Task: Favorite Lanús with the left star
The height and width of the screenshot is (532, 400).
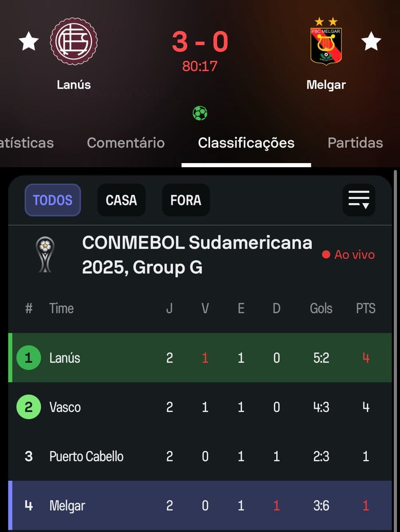Action: pos(29,41)
